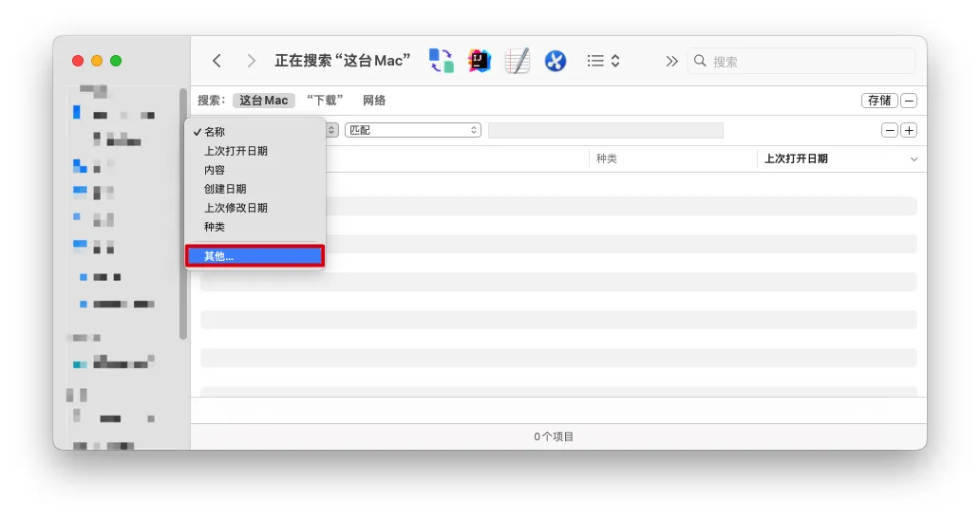
Task: Switch search scope to “下载”
Action: [325, 101]
